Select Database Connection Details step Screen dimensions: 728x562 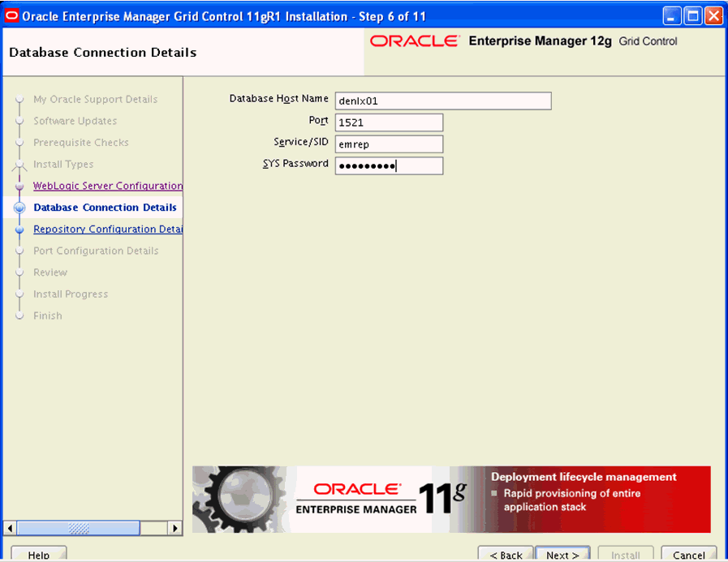pos(105,208)
